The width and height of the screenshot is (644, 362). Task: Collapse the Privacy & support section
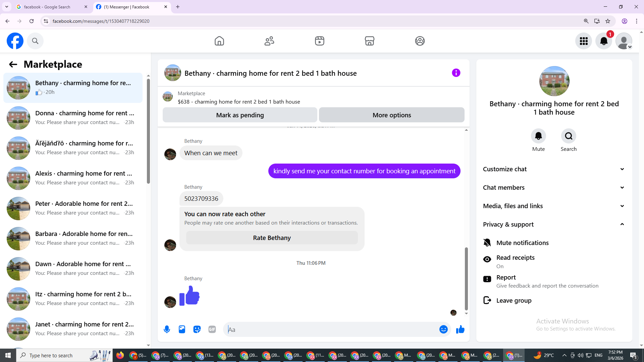click(x=554, y=225)
